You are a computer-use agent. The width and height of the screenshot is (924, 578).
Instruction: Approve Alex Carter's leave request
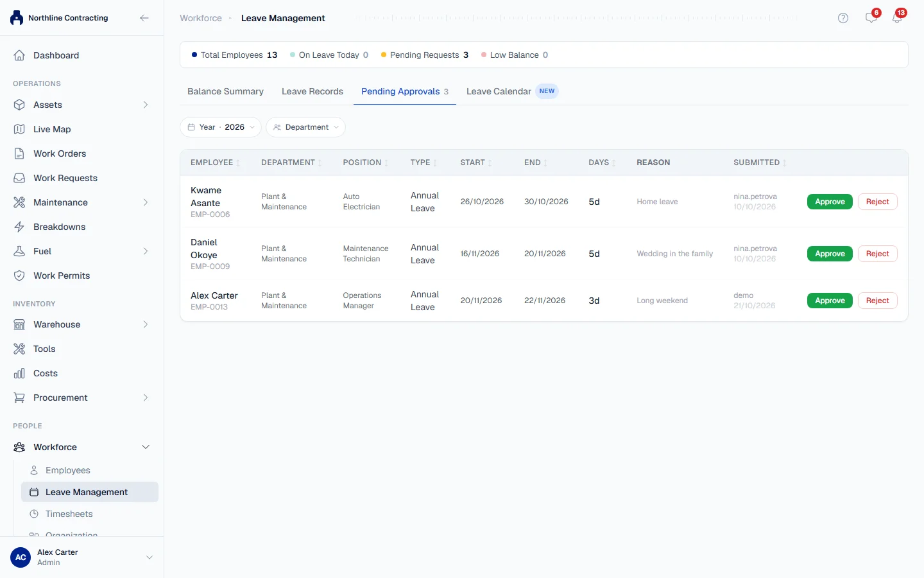[x=830, y=301]
